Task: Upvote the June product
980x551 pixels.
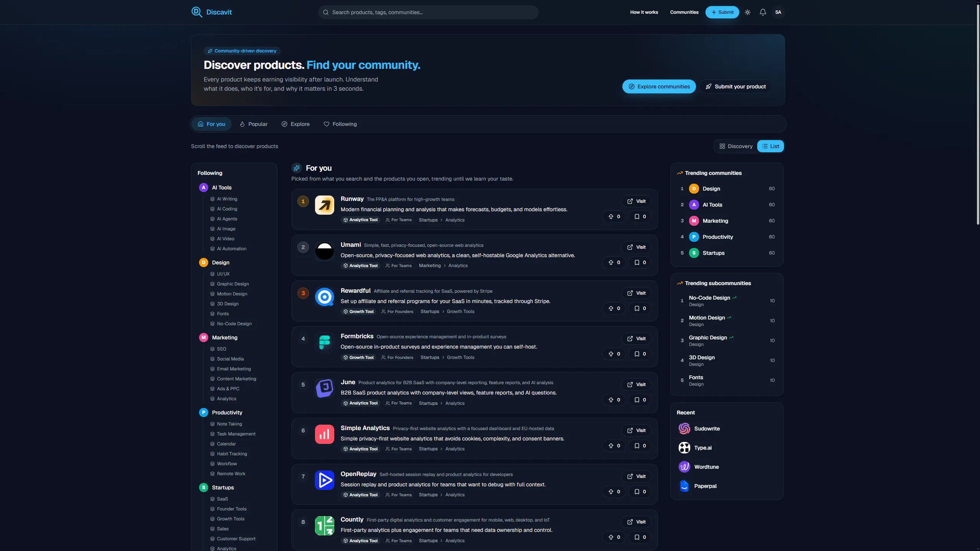Action: 614,400
